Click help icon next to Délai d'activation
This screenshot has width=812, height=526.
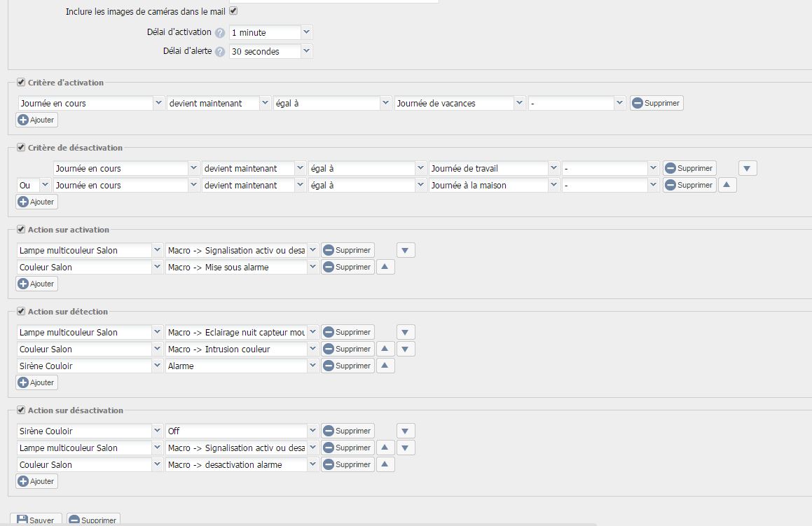click(220, 33)
